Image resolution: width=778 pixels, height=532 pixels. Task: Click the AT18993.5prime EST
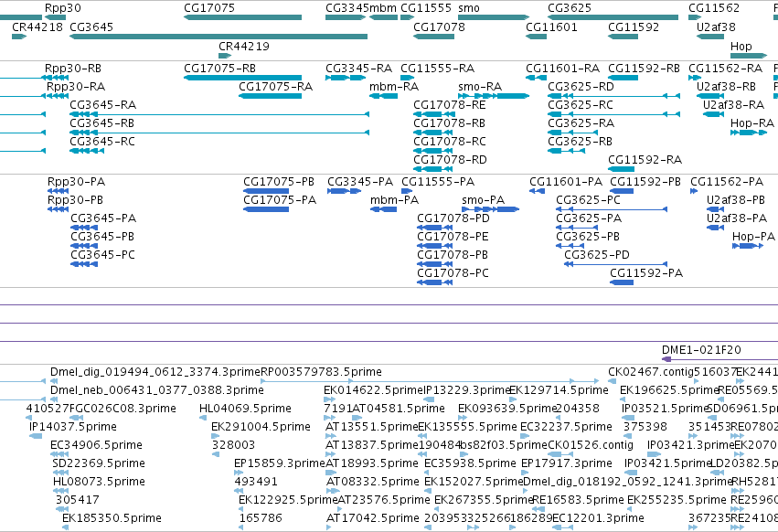[331, 473]
